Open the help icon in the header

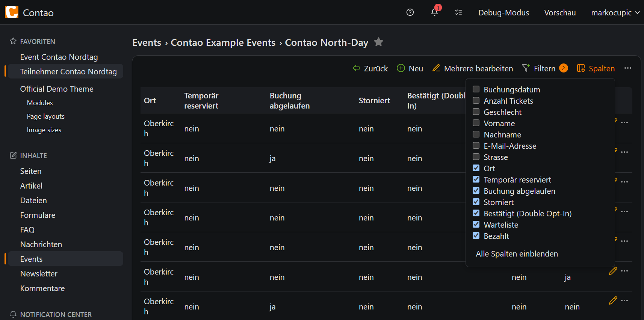coord(410,12)
